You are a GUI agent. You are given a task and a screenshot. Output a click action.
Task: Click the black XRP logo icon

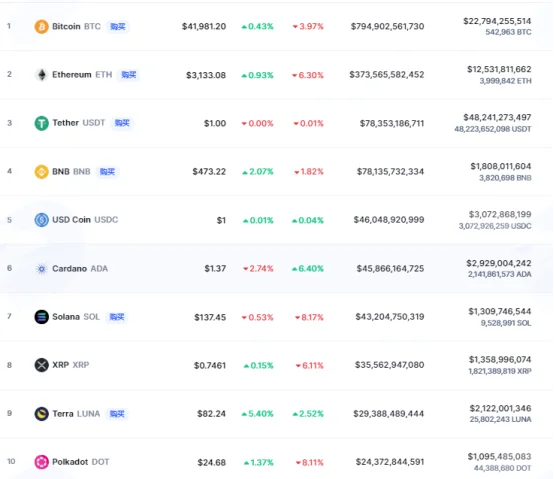(41, 365)
